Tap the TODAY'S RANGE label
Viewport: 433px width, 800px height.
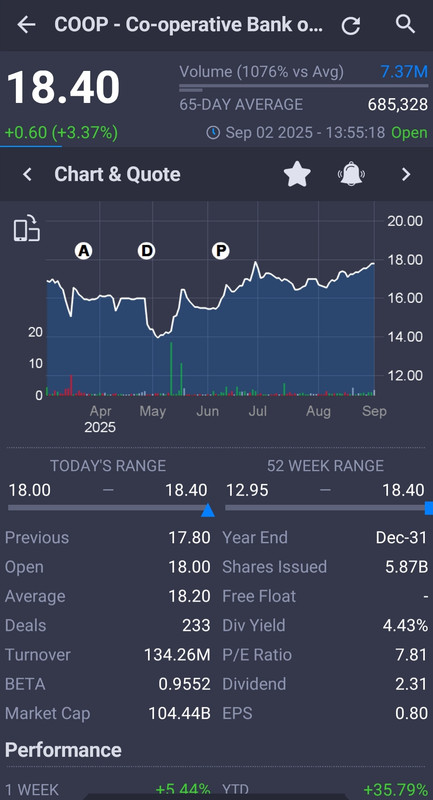[108, 466]
